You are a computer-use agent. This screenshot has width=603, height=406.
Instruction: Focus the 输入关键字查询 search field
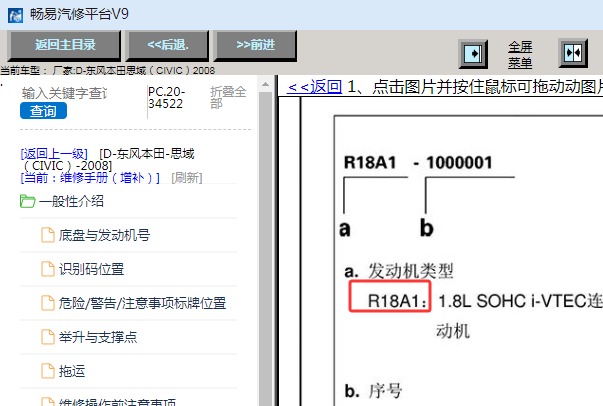(x=65, y=93)
